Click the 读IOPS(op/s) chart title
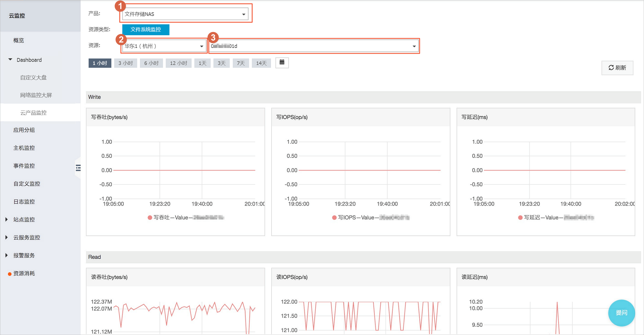 [x=292, y=277]
